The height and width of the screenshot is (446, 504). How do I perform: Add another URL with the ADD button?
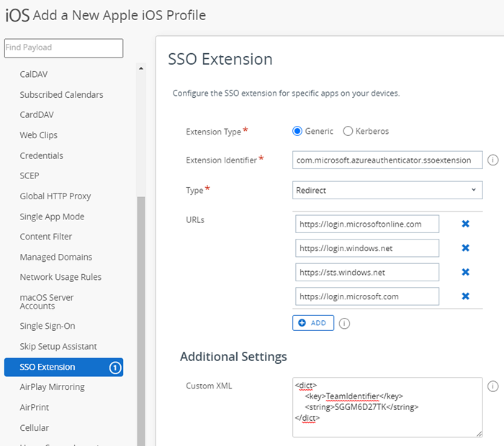tap(313, 323)
